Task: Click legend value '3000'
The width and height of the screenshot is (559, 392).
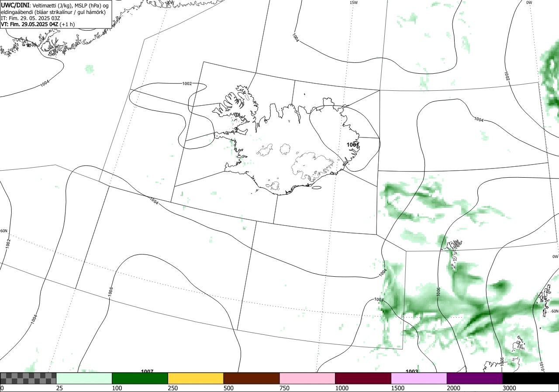Action: click(x=509, y=388)
